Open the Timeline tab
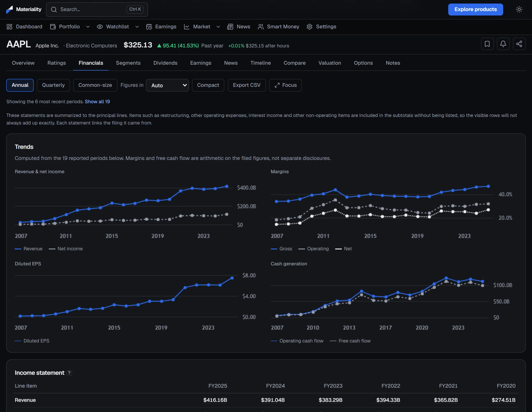This screenshot has height=412, width=532. pos(261,63)
